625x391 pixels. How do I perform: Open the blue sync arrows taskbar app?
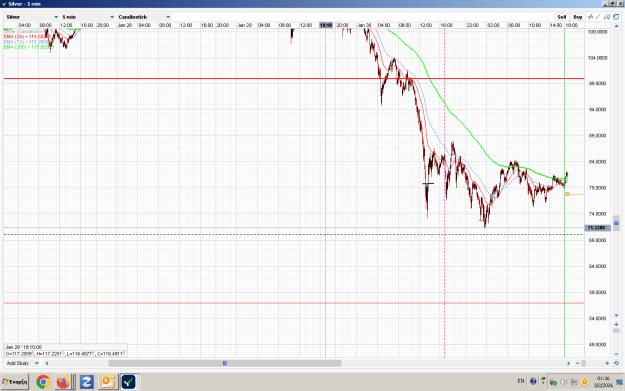[x=86, y=382]
